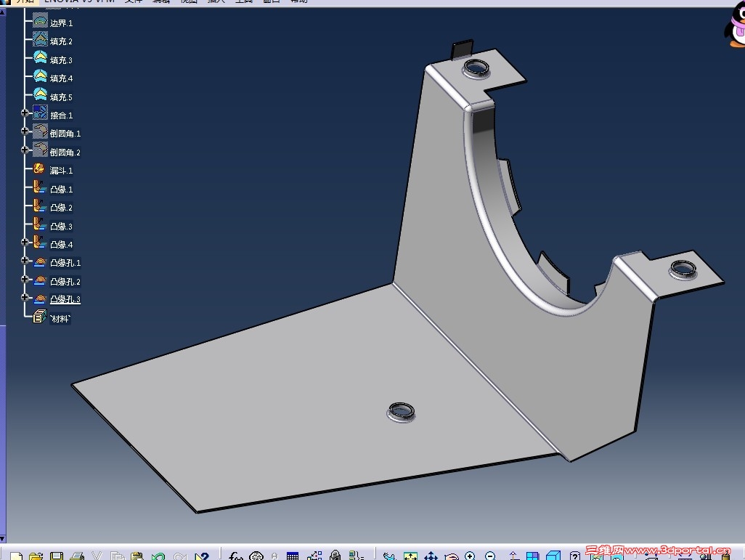The height and width of the screenshot is (560, 745).
Task: Select the flanged hole on base plate
Action: [x=401, y=412]
